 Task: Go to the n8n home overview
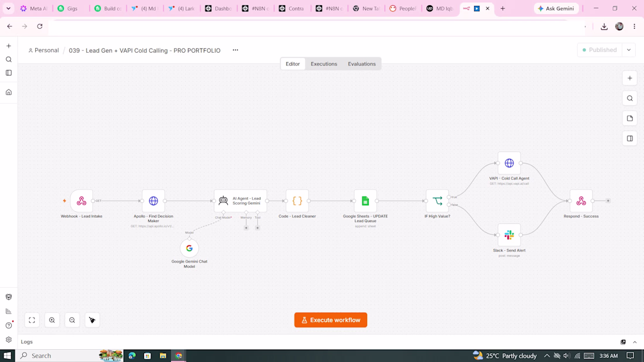[9, 92]
